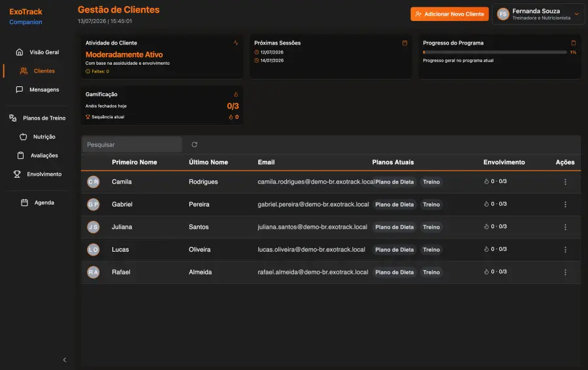Viewport: 588px width, 370px height.
Task: Click the GP avatar of Gabriel
Action: coord(93,205)
